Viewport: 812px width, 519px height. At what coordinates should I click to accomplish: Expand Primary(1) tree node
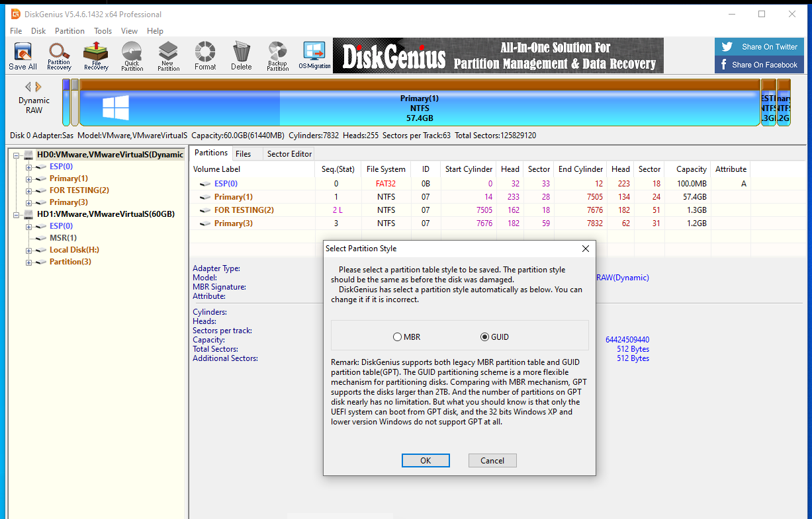28,179
